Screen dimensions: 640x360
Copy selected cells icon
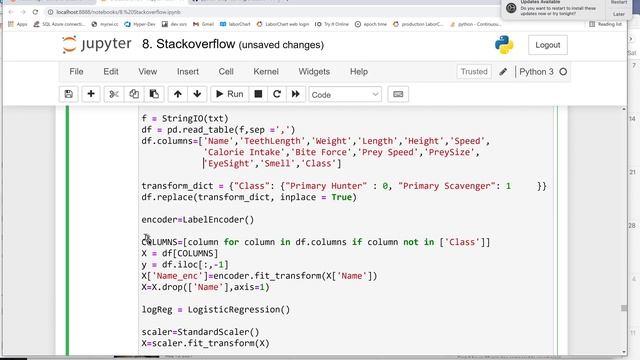pos(134,94)
